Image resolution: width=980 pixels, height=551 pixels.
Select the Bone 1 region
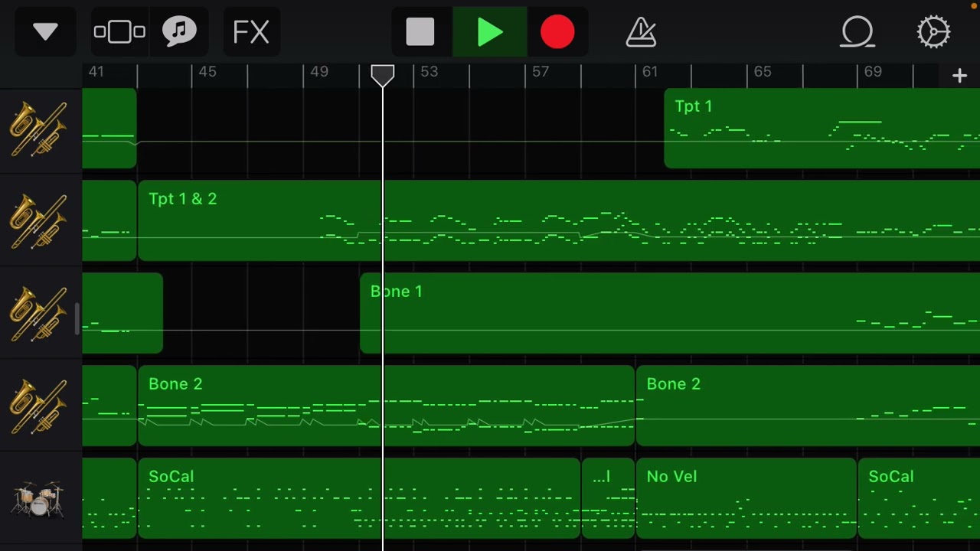(x=670, y=314)
